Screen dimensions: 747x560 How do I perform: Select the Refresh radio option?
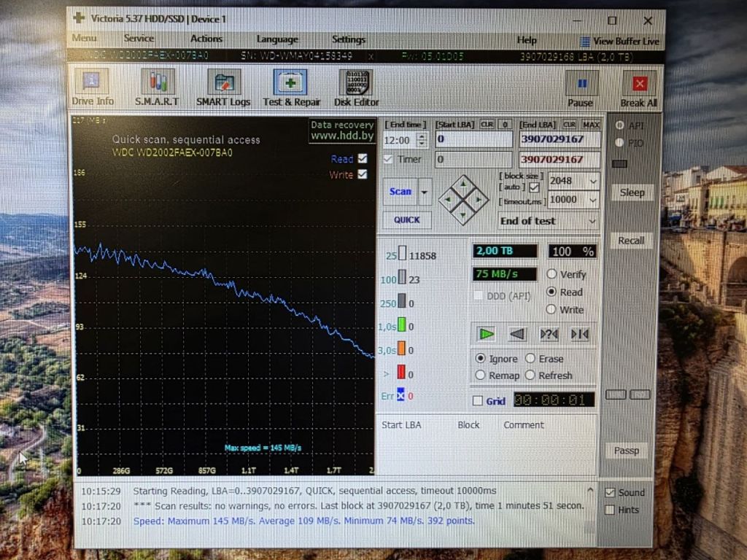[530, 376]
